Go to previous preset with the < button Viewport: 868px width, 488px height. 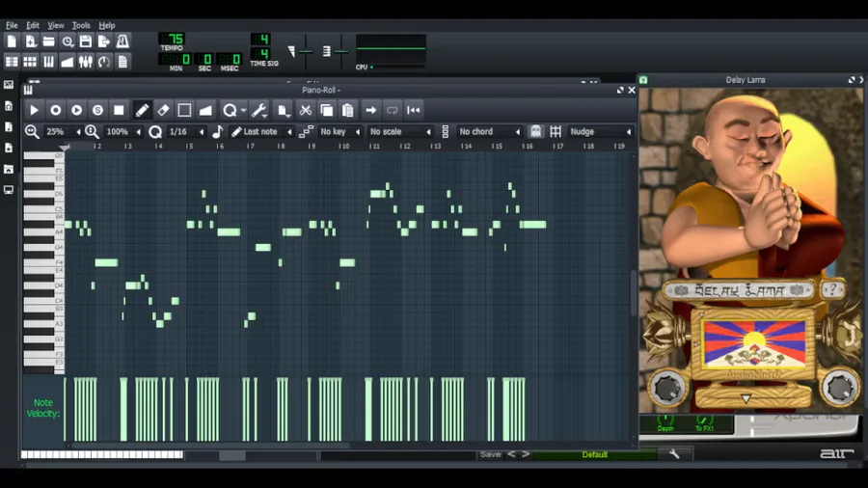[511, 454]
